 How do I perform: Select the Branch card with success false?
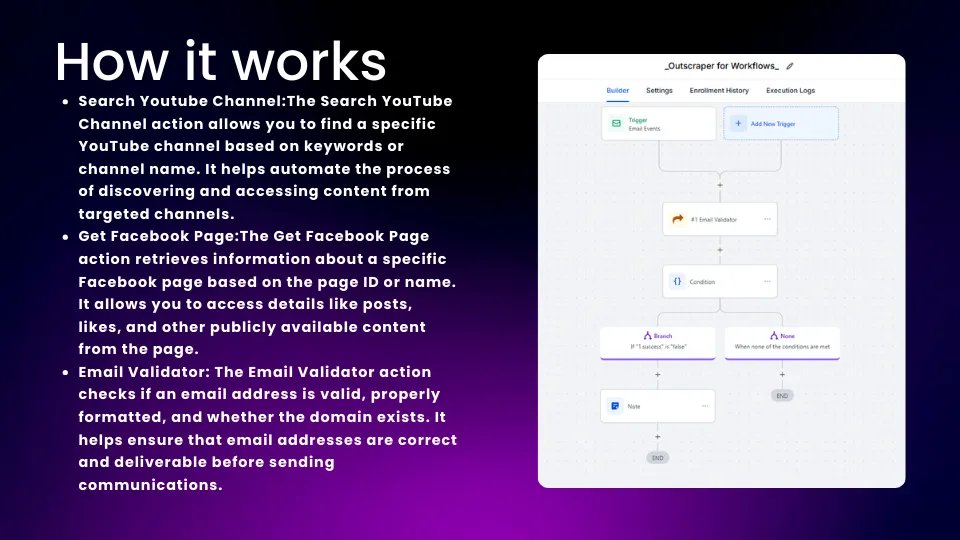tap(658, 342)
